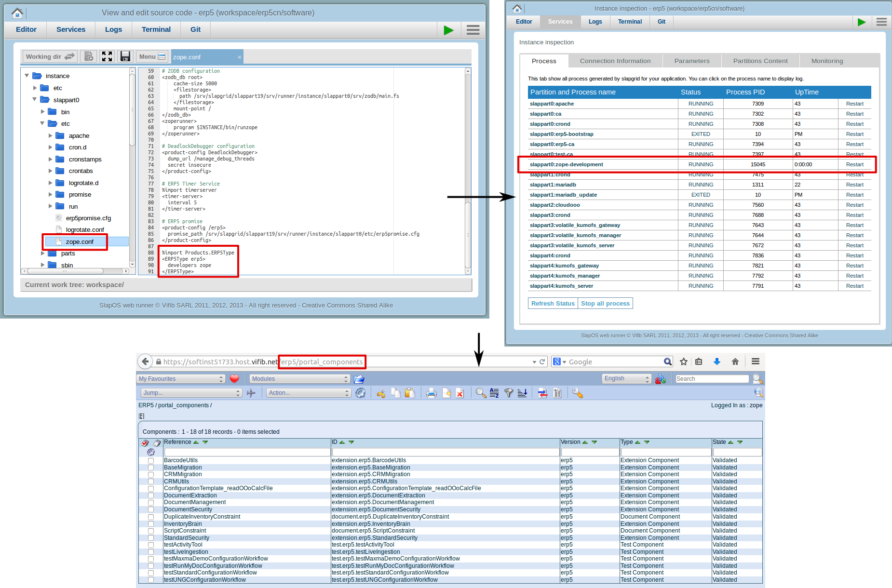This screenshot has width=892, height=588.
Task: Save the file with the floppy disk icon
Action: click(x=125, y=56)
